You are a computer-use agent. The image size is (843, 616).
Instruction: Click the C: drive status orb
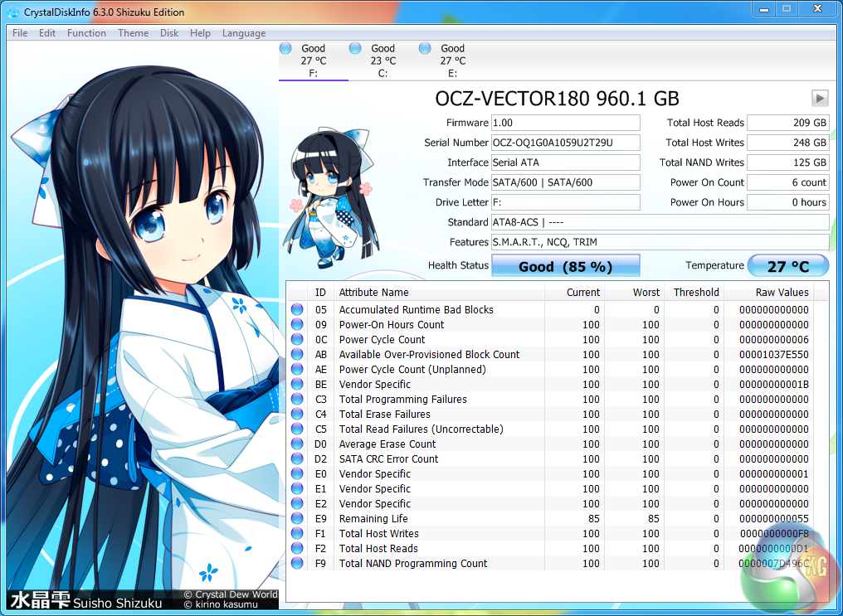[x=355, y=48]
